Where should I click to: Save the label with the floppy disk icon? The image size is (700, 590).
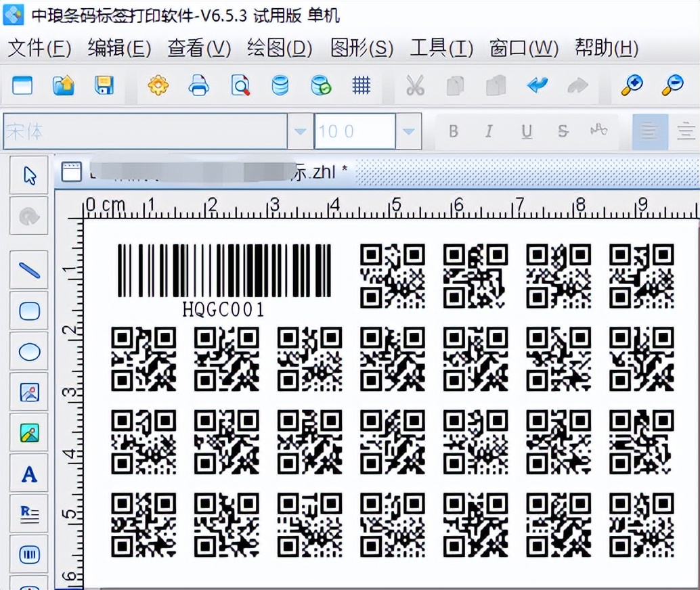[x=104, y=85]
